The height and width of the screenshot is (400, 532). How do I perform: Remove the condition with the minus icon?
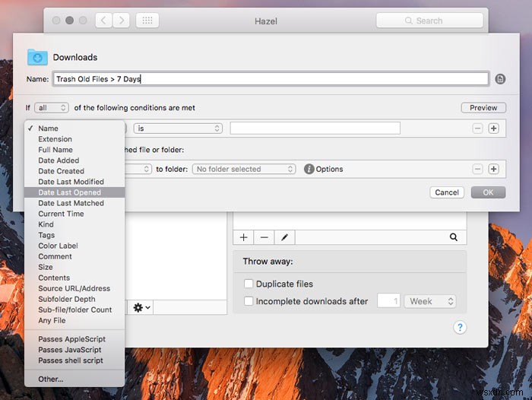[477, 129]
